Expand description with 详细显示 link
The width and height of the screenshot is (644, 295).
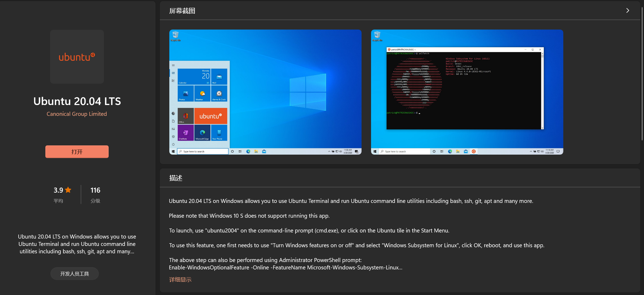tap(180, 279)
